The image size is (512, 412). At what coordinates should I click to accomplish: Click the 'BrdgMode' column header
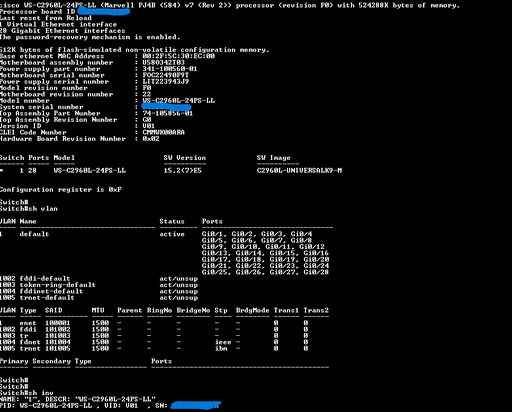coord(252,310)
